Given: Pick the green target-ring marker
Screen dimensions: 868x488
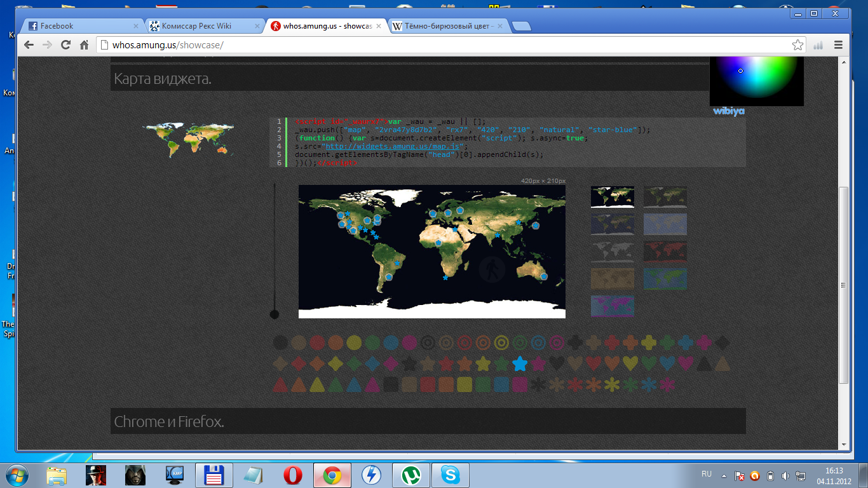Looking at the screenshot, I should pos(520,342).
